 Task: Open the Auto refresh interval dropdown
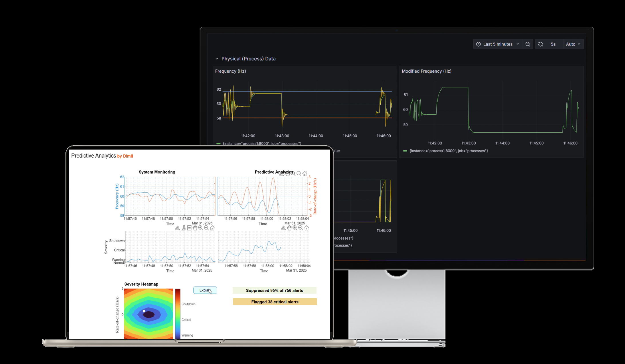573,44
